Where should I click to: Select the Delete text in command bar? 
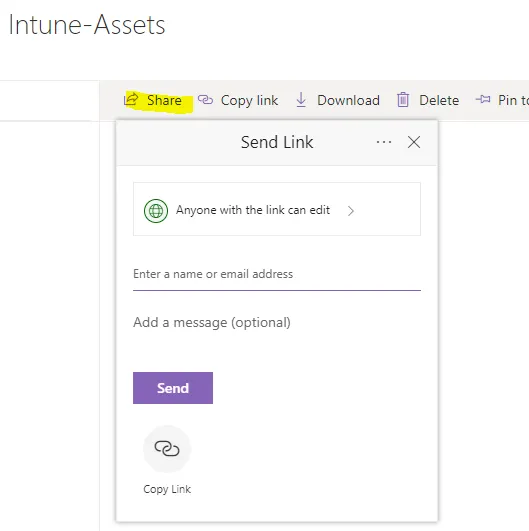click(439, 100)
